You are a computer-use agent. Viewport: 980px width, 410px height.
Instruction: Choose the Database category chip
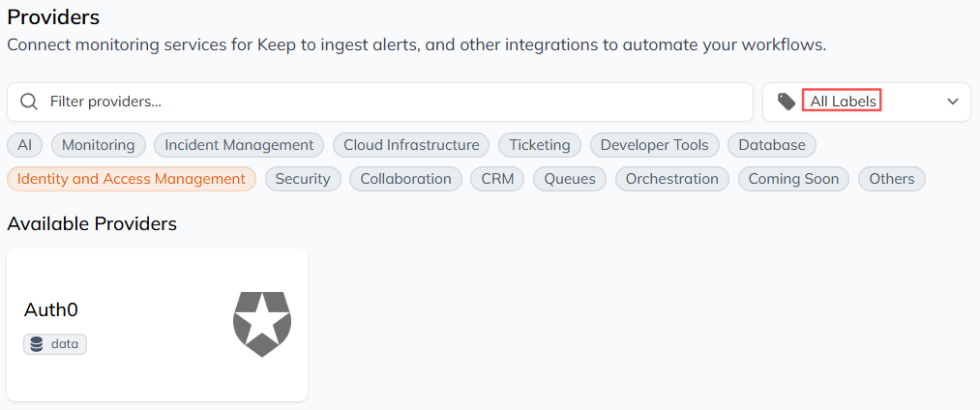[x=772, y=145]
